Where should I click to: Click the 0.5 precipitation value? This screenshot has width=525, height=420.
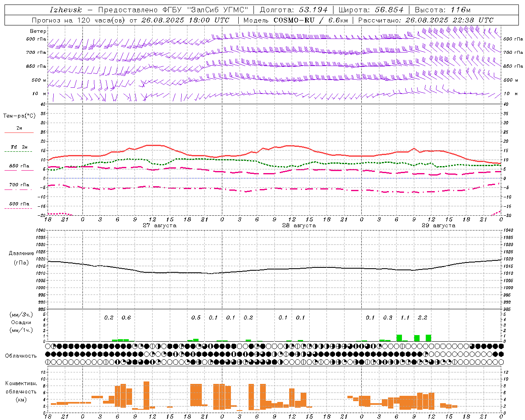coord(196,318)
